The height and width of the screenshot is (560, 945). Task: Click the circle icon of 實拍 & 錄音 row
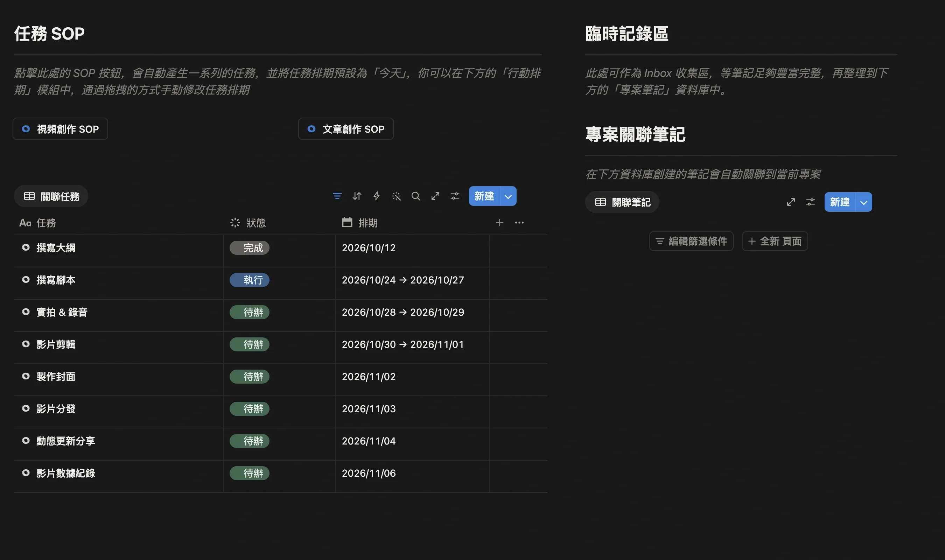(26, 312)
